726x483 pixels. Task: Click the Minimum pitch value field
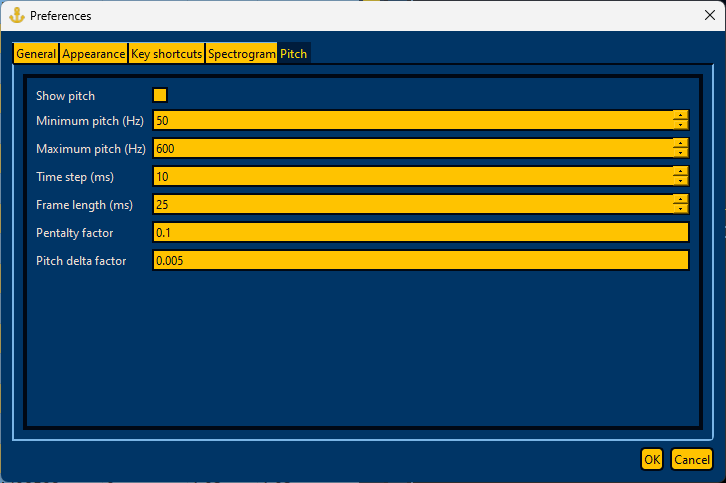click(x=413, y=120)
